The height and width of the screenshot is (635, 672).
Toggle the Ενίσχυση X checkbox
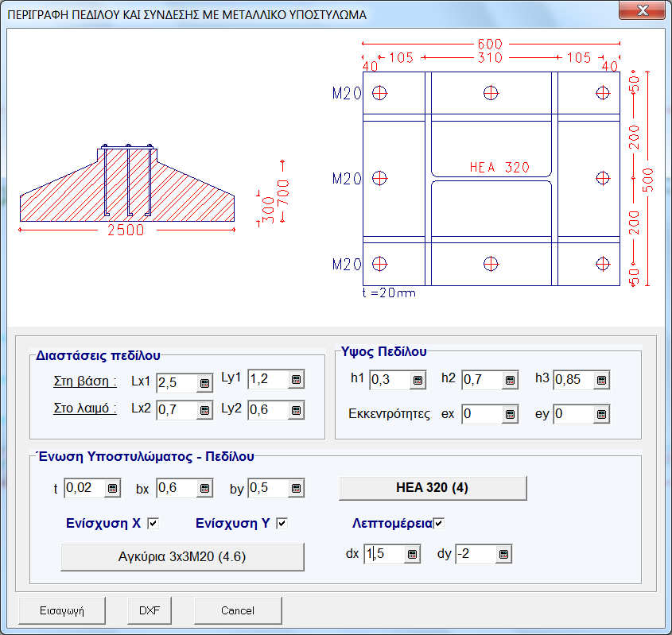tap(153, 523)
